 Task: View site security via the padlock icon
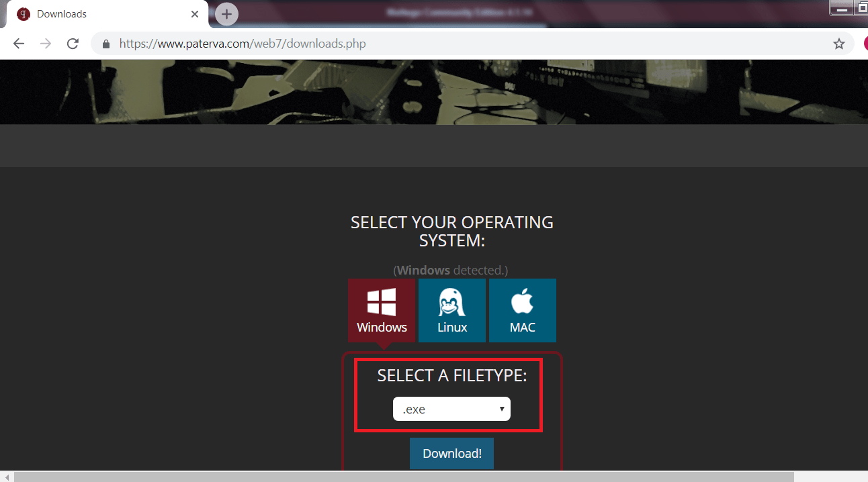pyautogui.click(x=105, y=44)
